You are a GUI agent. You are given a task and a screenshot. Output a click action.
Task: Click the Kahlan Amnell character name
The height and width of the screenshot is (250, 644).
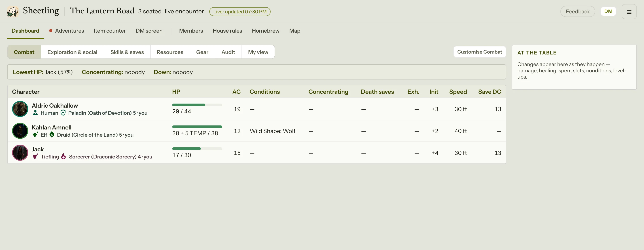coord(51,127)
